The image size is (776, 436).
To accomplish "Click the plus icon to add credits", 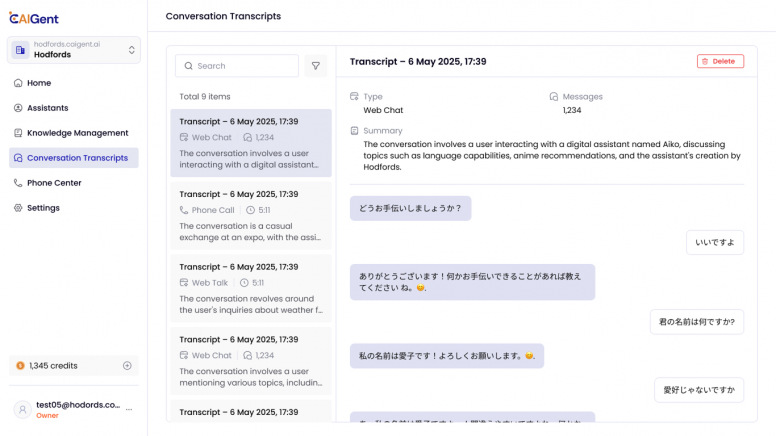I will (127, 366).
